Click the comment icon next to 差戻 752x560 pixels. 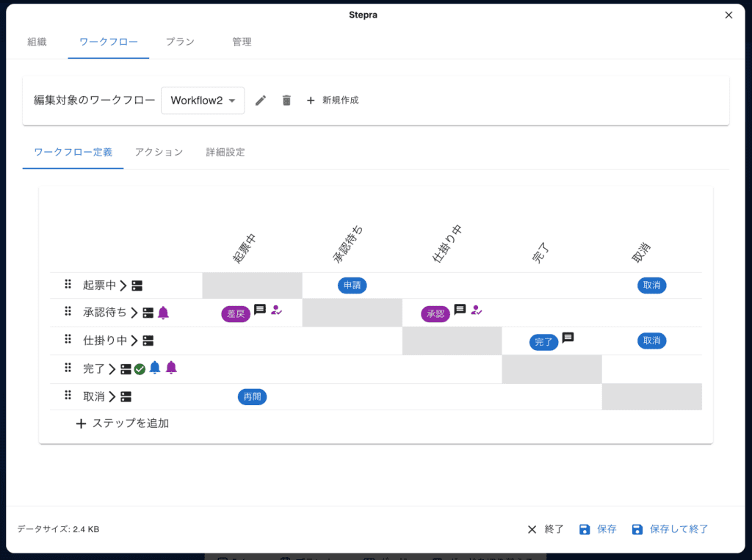[260, 310]
